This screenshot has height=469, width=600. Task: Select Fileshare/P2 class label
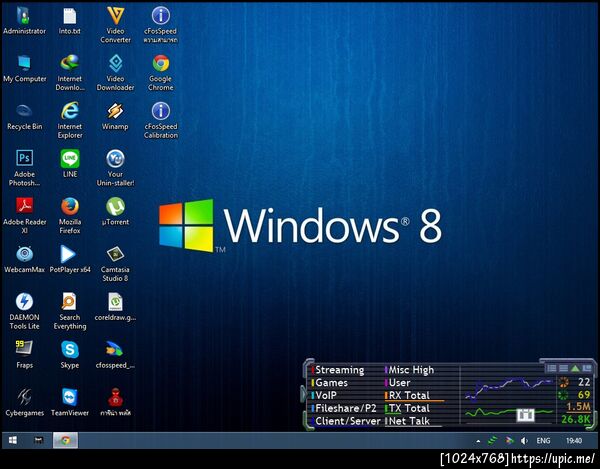(x=346, y=408)
